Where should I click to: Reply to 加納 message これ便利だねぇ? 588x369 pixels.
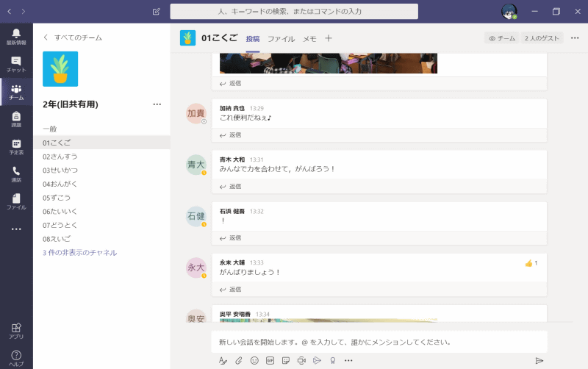230,135
